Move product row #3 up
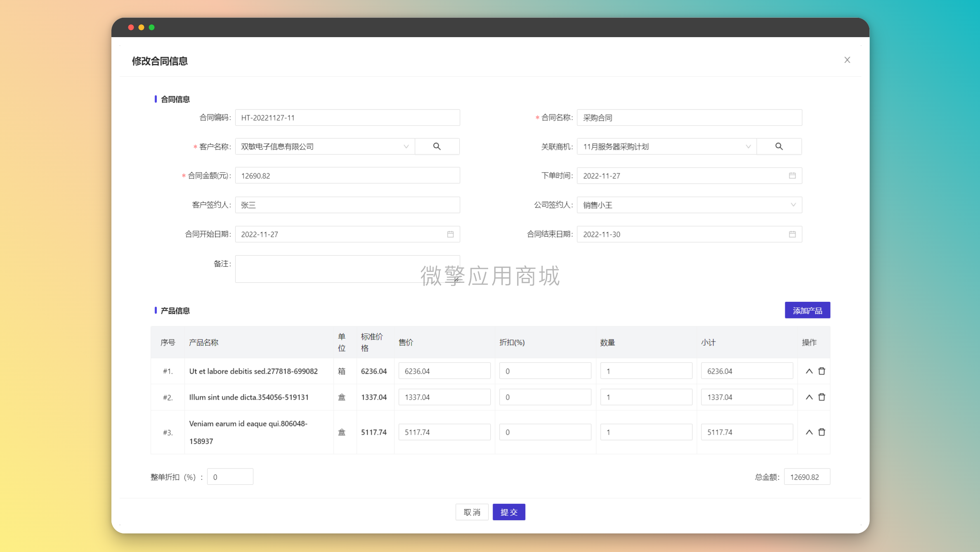 [809, 432]
